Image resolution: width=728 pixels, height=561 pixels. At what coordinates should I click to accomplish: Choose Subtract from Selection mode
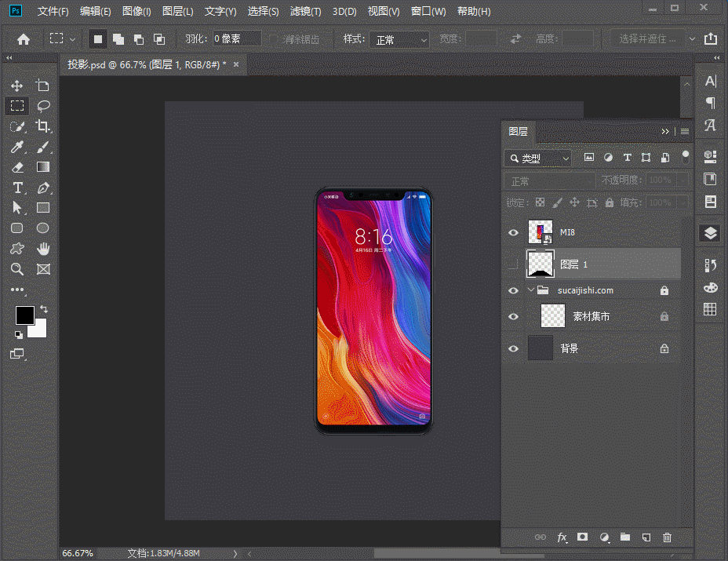pos(139,39)
